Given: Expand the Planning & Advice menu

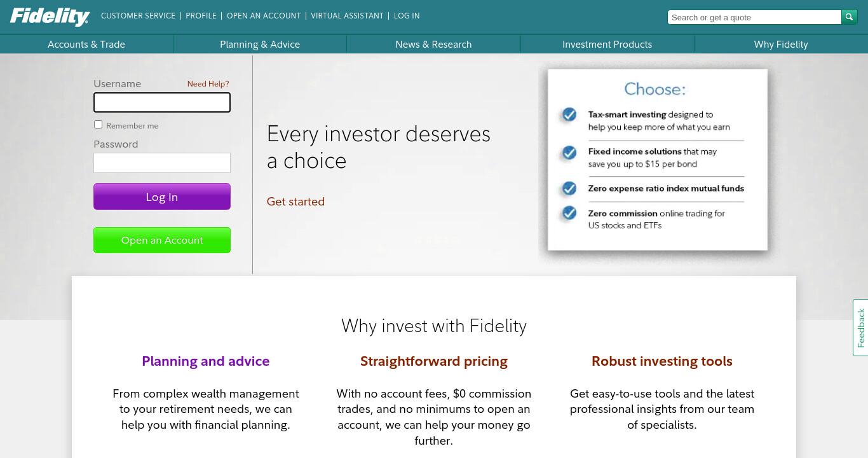Looking at the screenshot, I should (260, 45).
